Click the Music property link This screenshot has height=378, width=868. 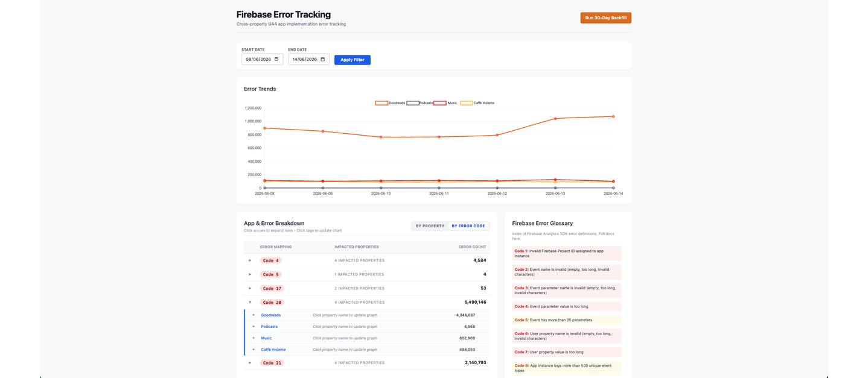266,338
